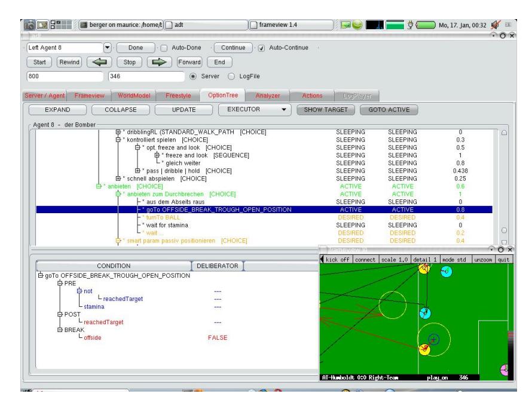This screenshot has width=532, height=409.
Task: Click the Stop button
Action: (x=129, y=62)
